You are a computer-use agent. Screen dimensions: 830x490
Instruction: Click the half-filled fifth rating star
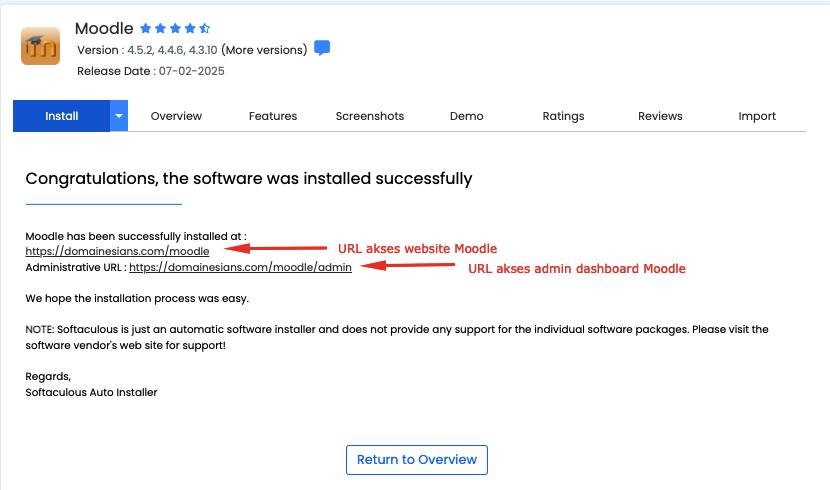tap(204, 29)
